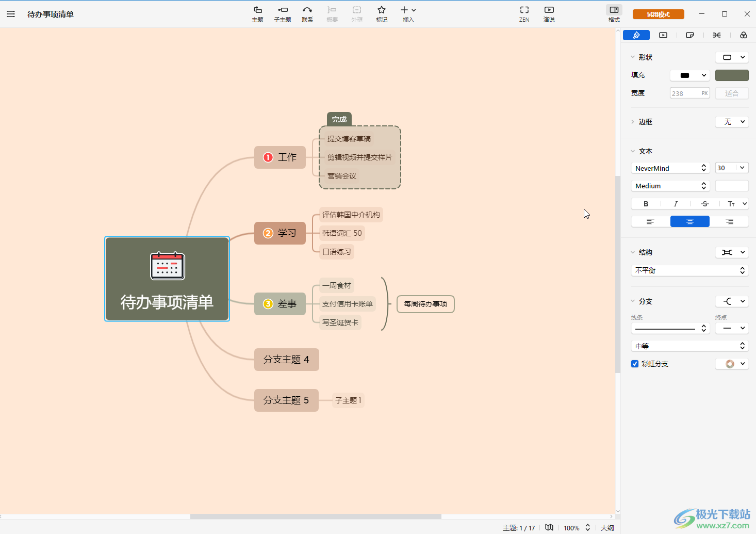Open the structure layout dropdown
756x534 pixels.
point(732,252)
